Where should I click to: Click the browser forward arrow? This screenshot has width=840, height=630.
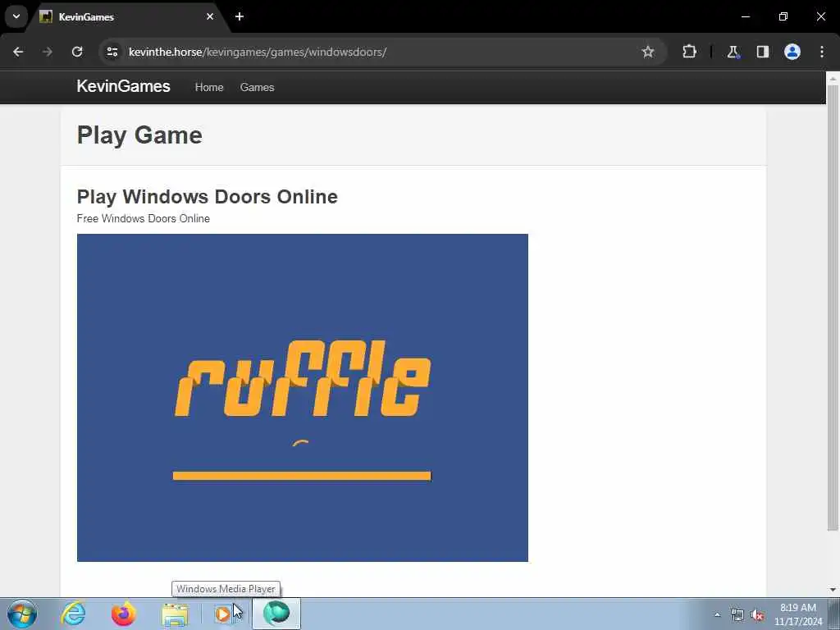tap(48, 52)
